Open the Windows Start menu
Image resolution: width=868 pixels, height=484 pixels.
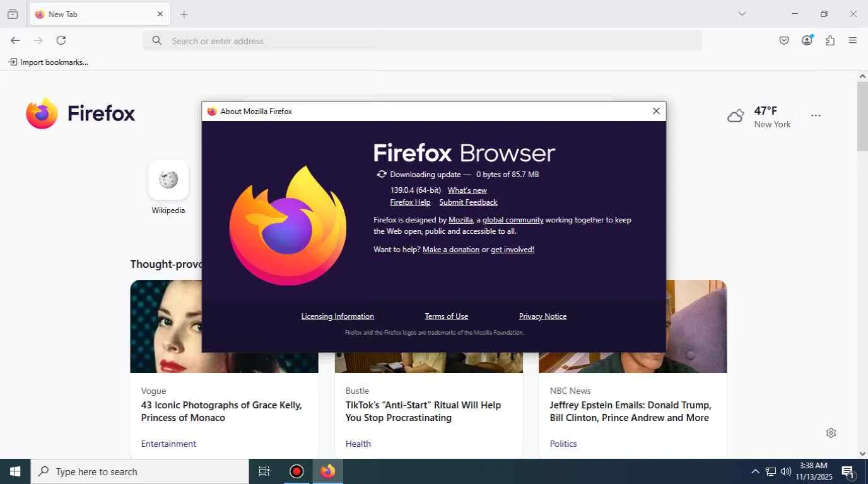[15, 471]
